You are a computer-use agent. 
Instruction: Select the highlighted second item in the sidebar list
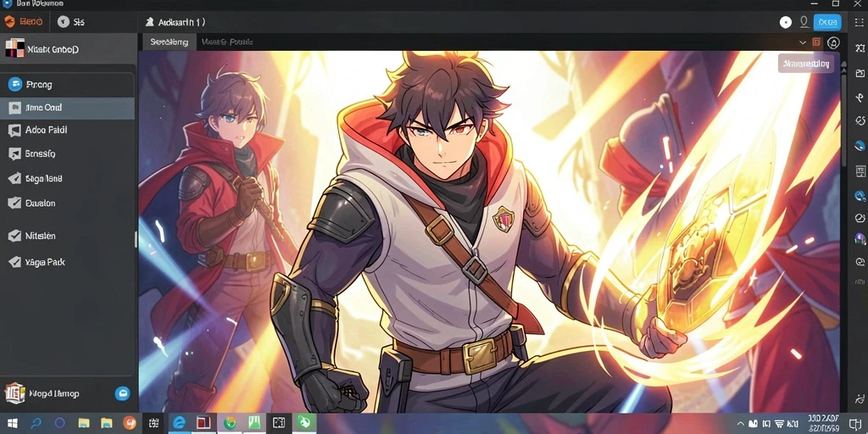click(x=67, y=108)
